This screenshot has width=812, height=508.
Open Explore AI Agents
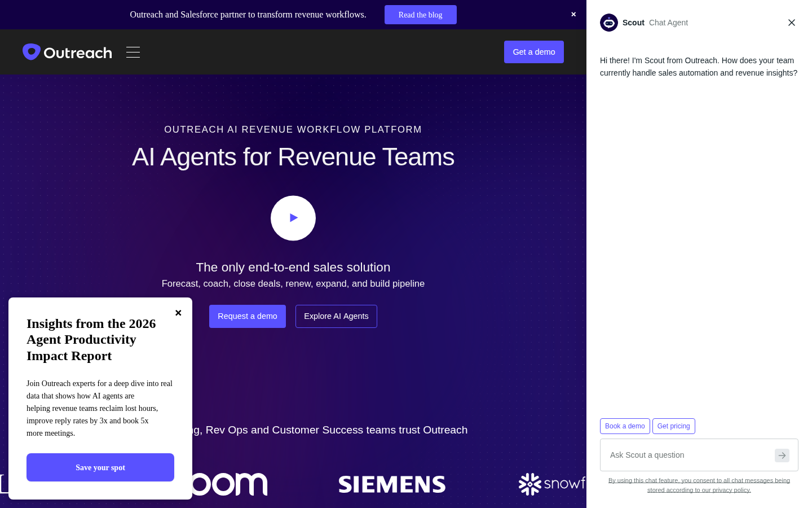coord(336,316)
